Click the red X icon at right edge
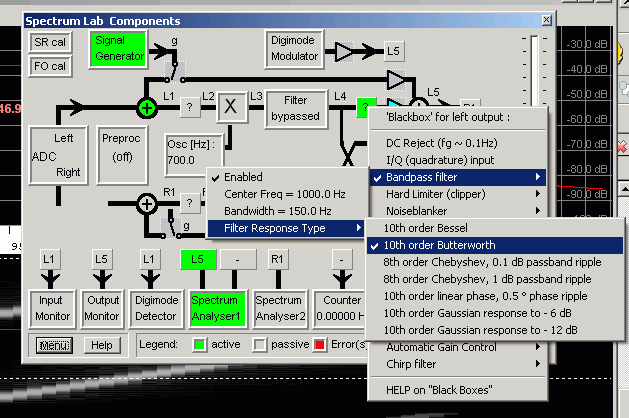Viewport: 629px width, 418px height. (623, 147)
